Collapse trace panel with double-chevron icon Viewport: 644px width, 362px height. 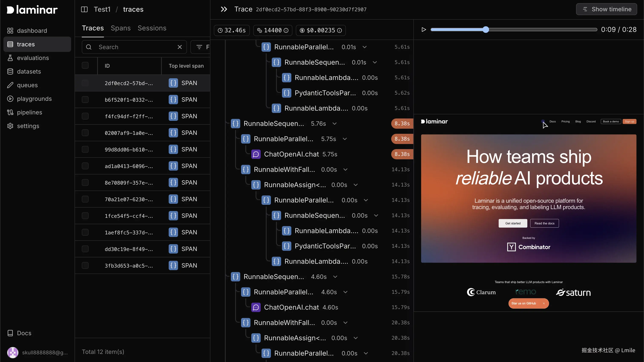(x=224, y=10)
